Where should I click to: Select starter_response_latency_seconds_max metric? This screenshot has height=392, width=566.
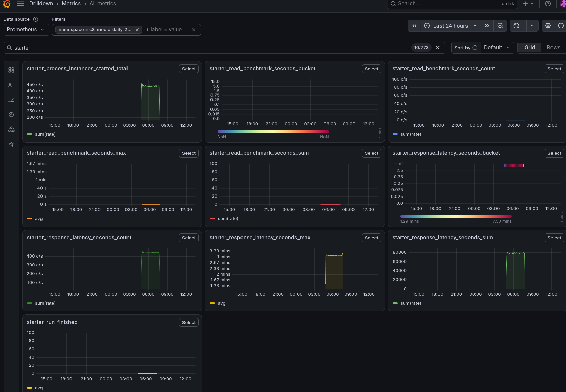point(372,238)
